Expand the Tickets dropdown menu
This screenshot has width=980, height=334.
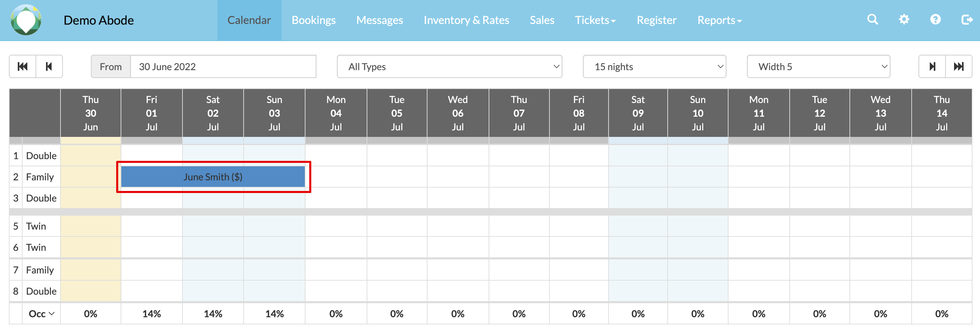[x=595, y=20]
